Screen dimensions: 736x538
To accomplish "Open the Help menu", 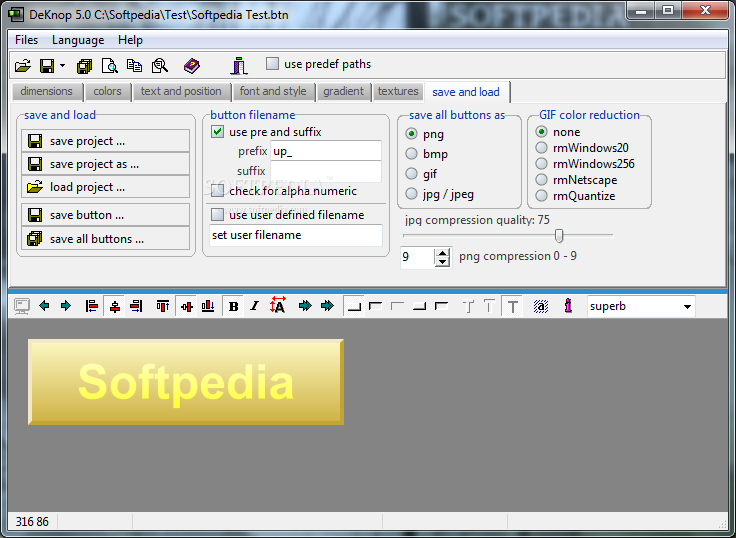I will (x=130, y=40).
